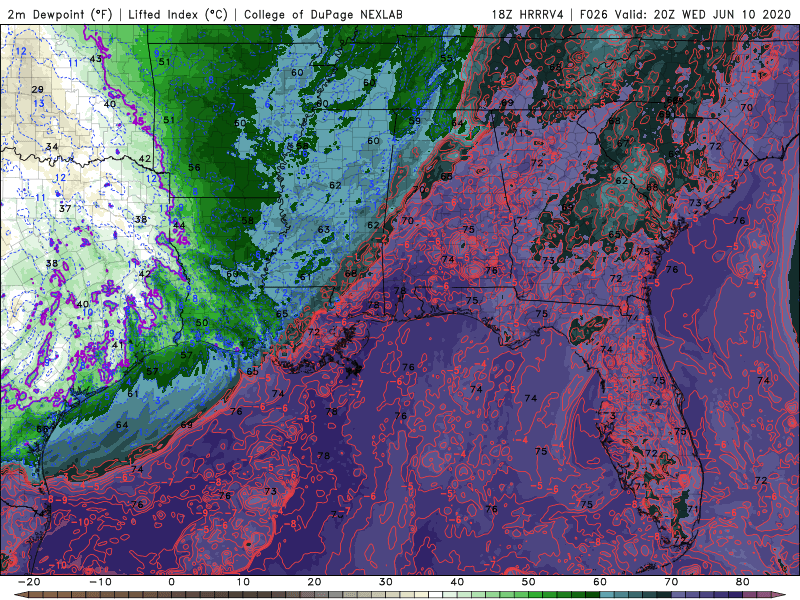
Task: Click the dewpoint value 55 on map
Action: [x=446, y=58]
